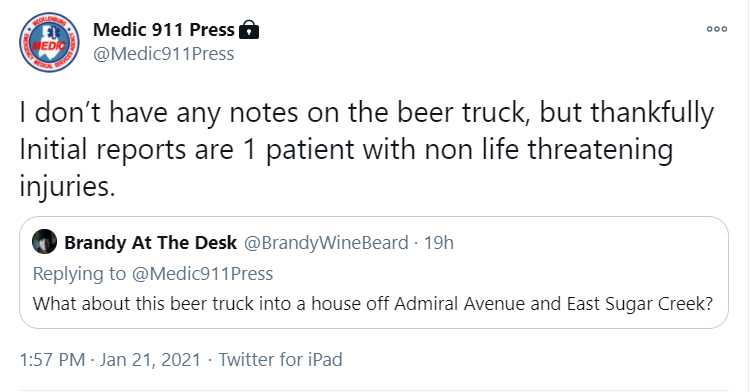The width and height of the screenshot is (750, 392).
Task: Open the quoted tweet text mentioning Admiral Avenue
Action: pyautogui.click(x=373, y=304)
